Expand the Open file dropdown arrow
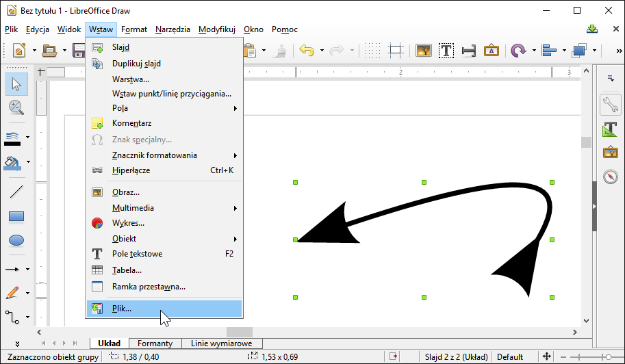 tap(64, 51)
